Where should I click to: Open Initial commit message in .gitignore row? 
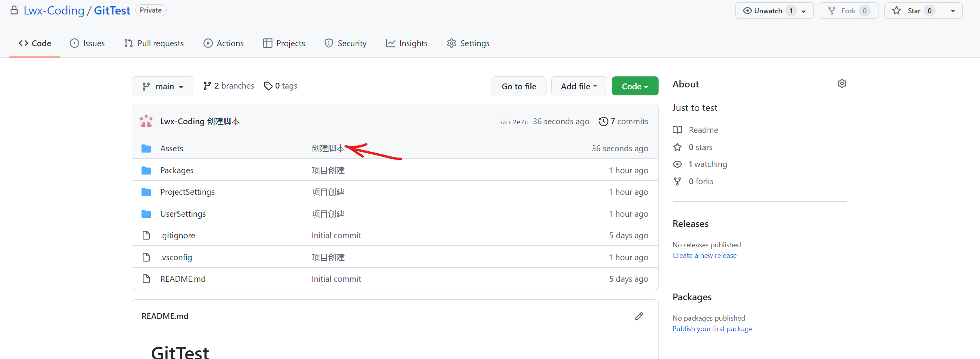pos(336,235)
